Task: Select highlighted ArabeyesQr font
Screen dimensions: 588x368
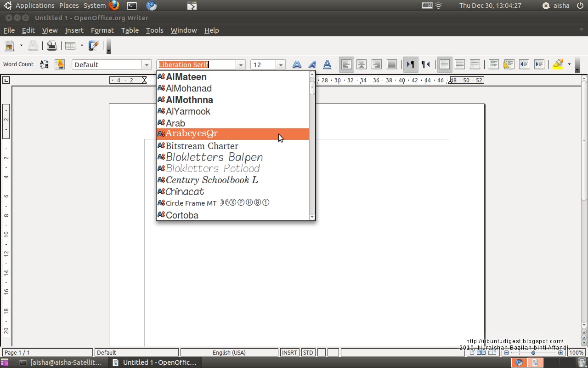Action: 233,134
